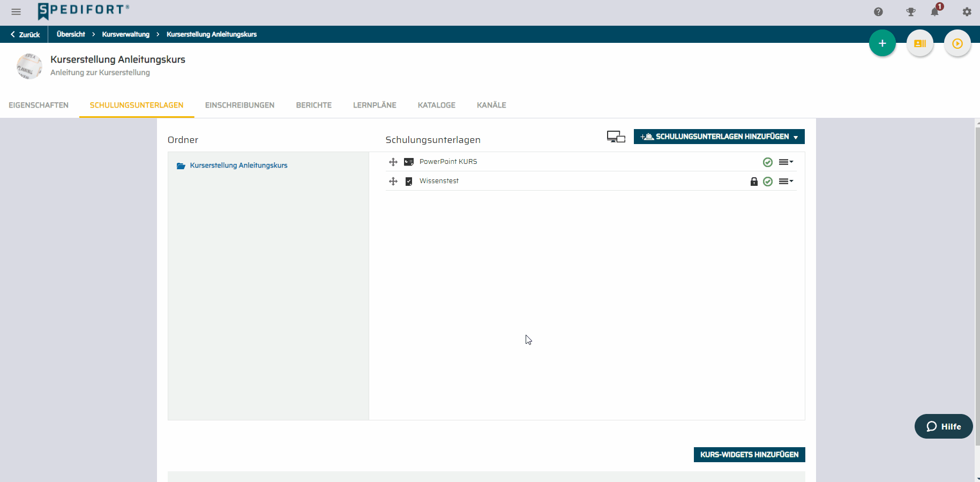Switch to the Kanäle tab

point(491,106)
